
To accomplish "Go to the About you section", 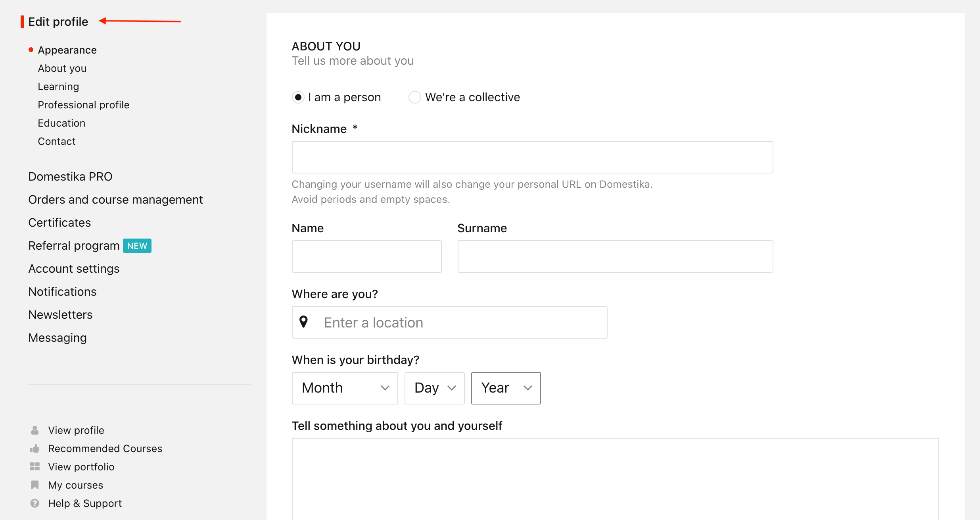I will pyautogui.click(x=62, y=68).
